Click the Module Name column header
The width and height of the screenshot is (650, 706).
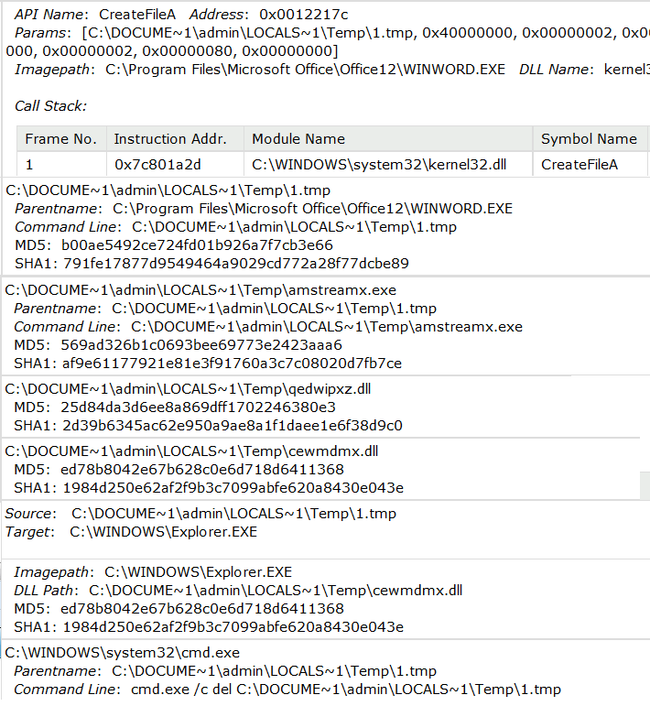298,139
